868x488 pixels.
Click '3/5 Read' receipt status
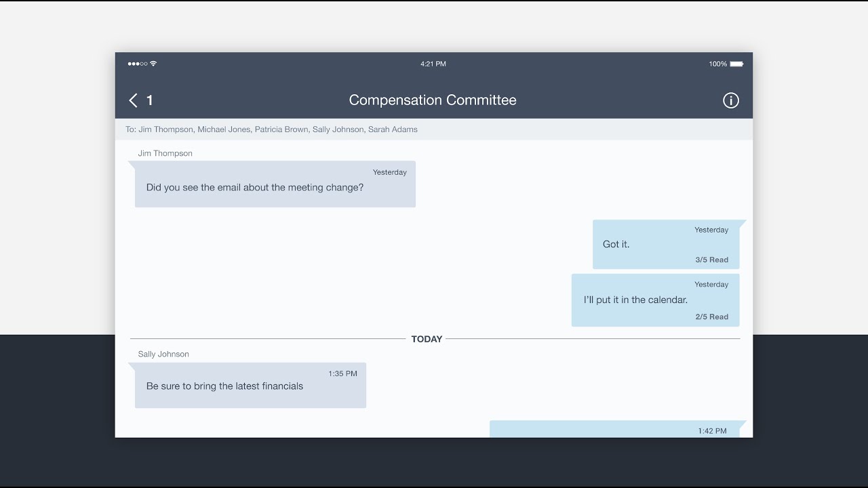pyautogui.click(x=711, y=260)
